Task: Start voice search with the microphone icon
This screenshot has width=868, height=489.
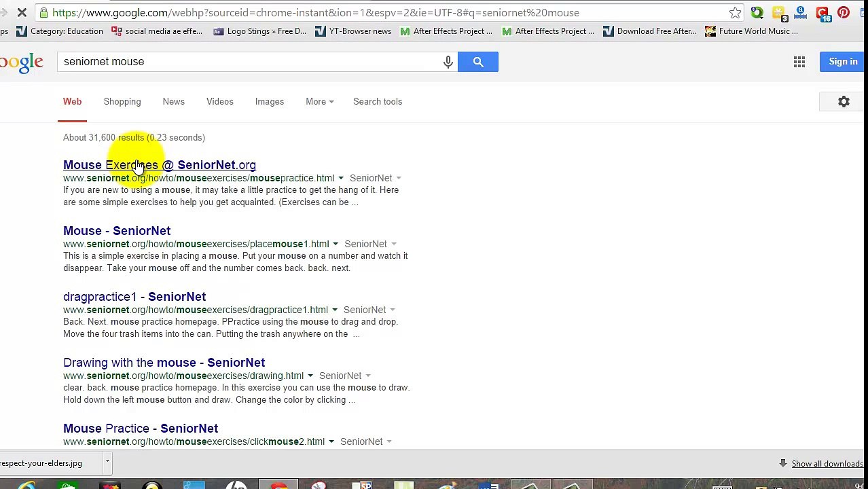Action: pos(448,62)
